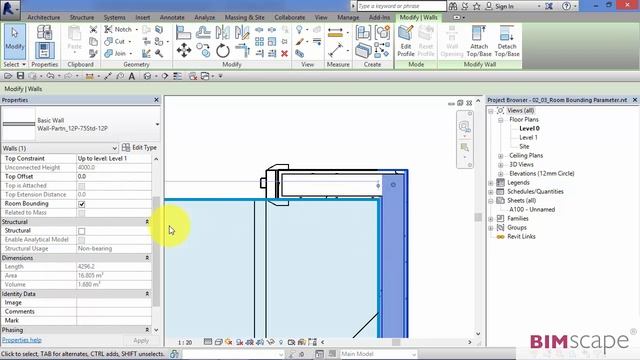Click the Top Offset value field
Image resolution: width=640 pixels, height=360 pixels.
pyautogui.click(x=113, y=177)
